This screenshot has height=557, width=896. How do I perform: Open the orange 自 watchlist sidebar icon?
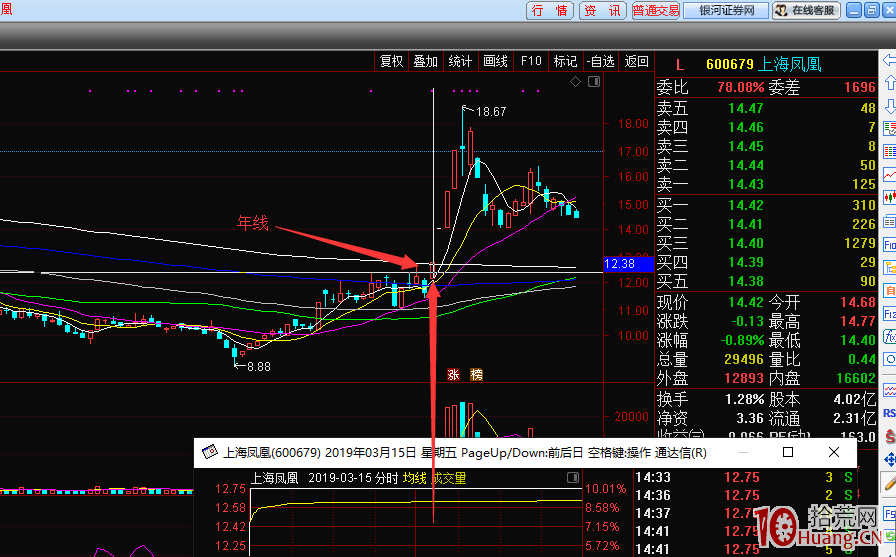pos(890,290)
